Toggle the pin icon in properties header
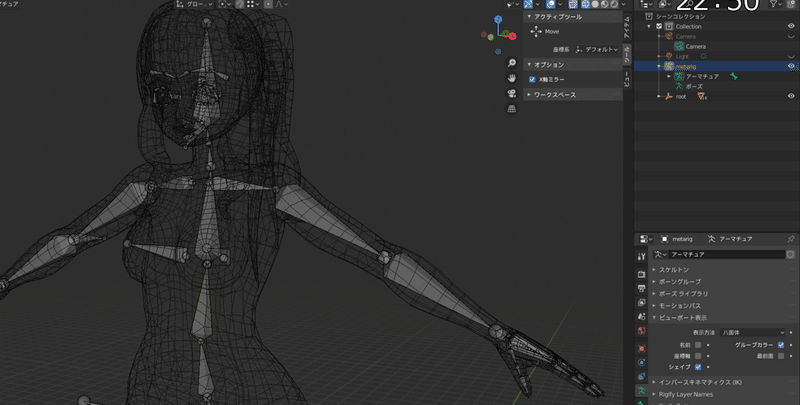The height and width of the screenshot is (405, 800). point(791,239)
